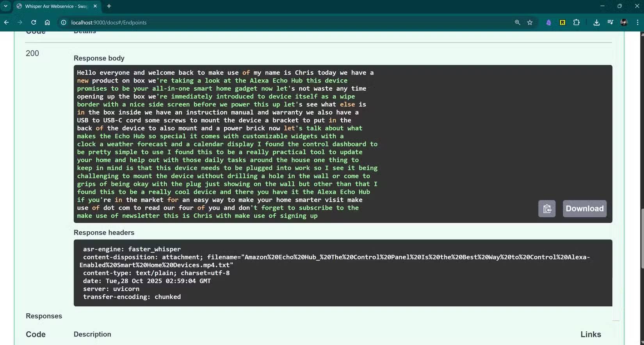Click the Response headers heading

coord(104,232)
